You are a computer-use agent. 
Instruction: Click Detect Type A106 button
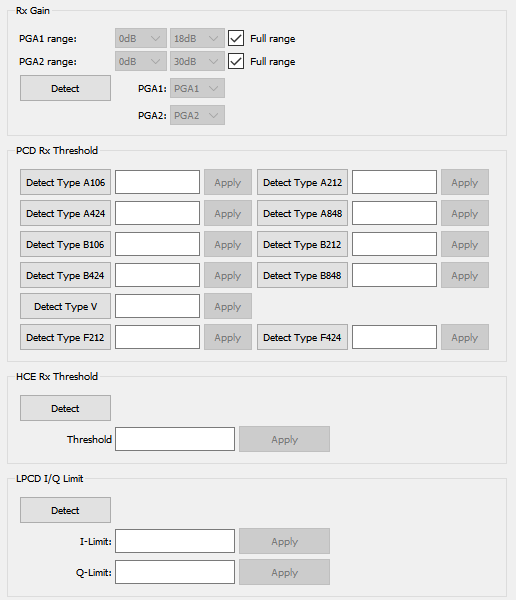tap(65, 182)
